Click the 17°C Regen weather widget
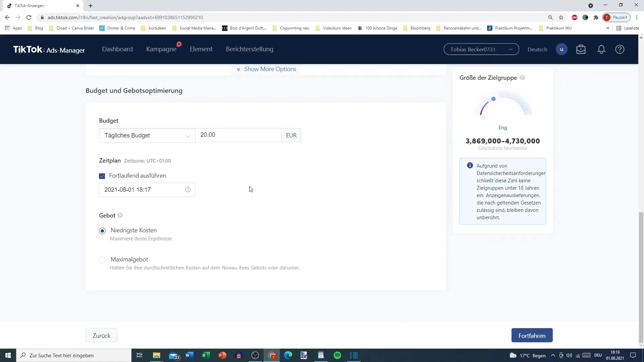This screenshot has width=644, height=362. pyautogui.click(x=528, y=355)
